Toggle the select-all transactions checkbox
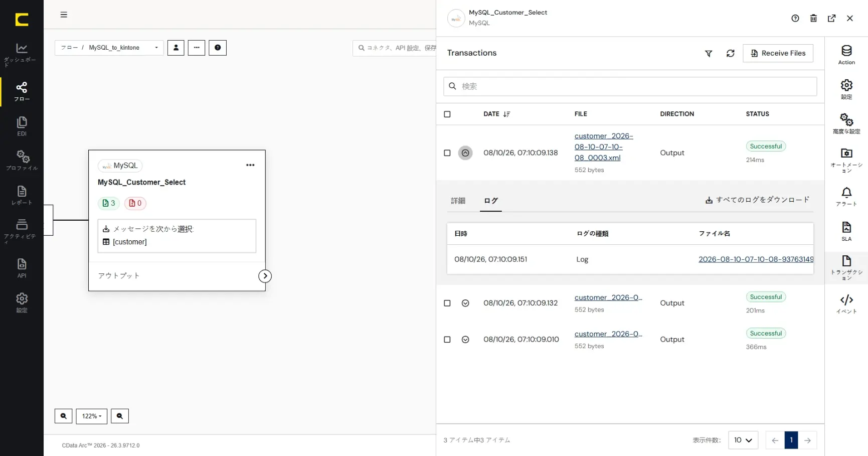 (447, 114)
